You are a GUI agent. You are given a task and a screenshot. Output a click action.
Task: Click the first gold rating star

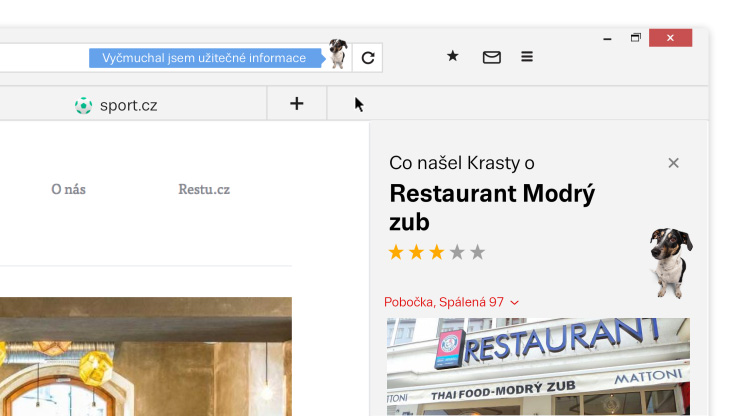(396, 252)
